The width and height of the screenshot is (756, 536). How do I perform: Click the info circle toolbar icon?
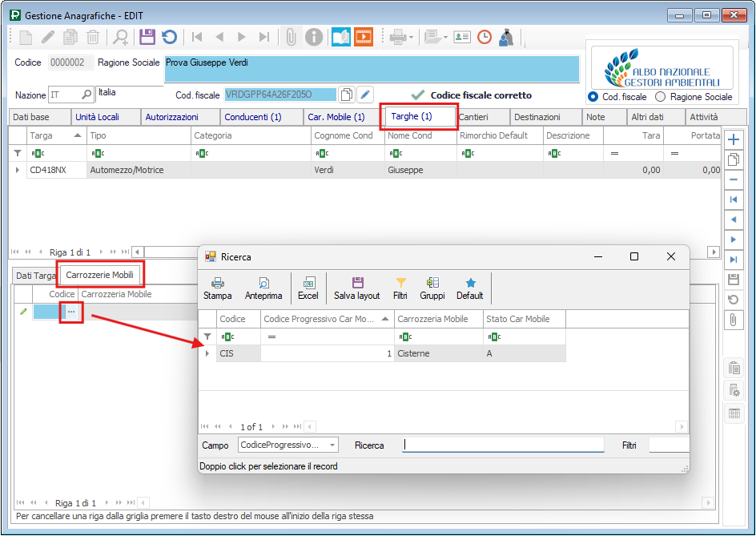click(x=314, y=37)
